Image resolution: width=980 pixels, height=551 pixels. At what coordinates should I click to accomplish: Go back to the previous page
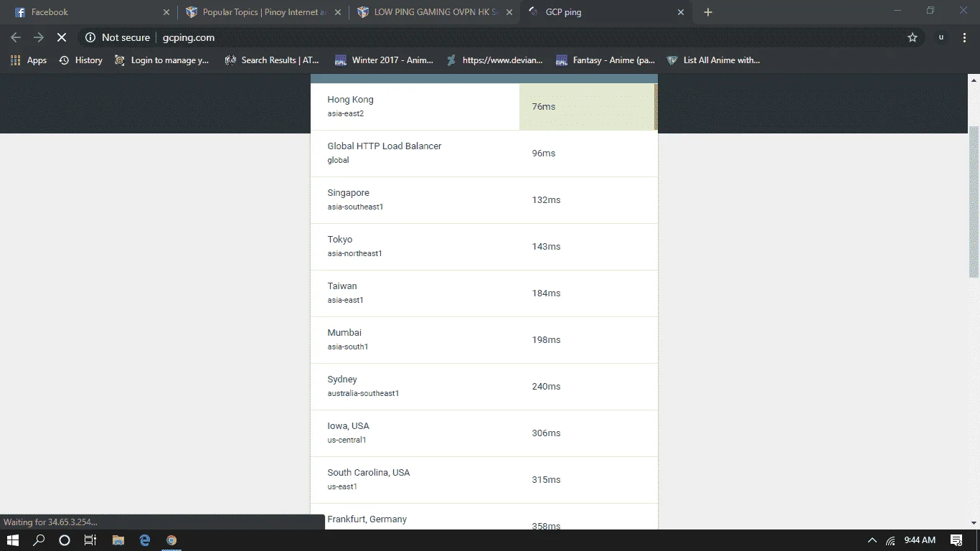tap(16, 37)
